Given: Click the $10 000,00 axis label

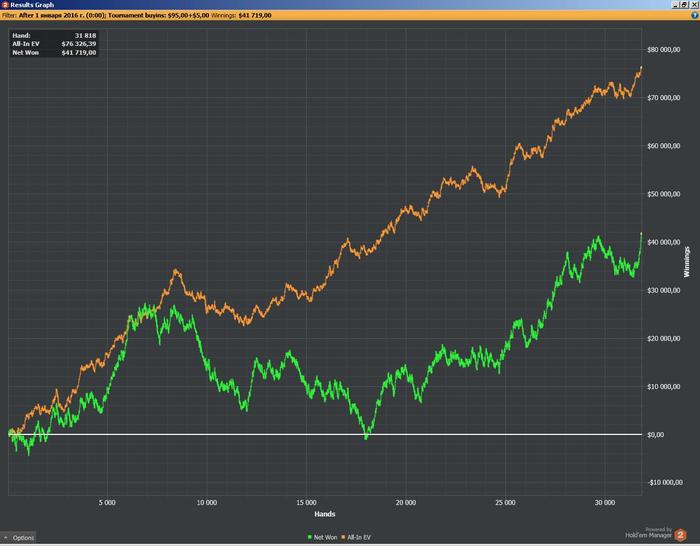Looking at the screenshot, I should tap(663, 387).
